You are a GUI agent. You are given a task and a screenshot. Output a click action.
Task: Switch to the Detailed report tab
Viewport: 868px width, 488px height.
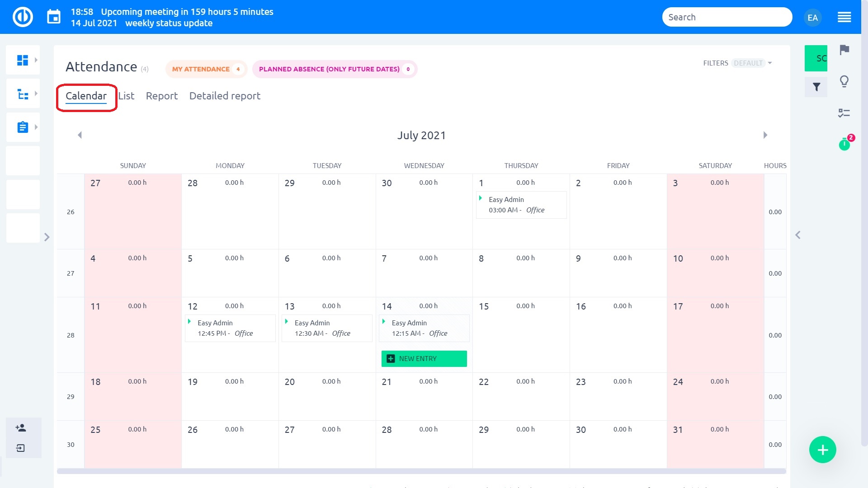(x=225, y=96)
